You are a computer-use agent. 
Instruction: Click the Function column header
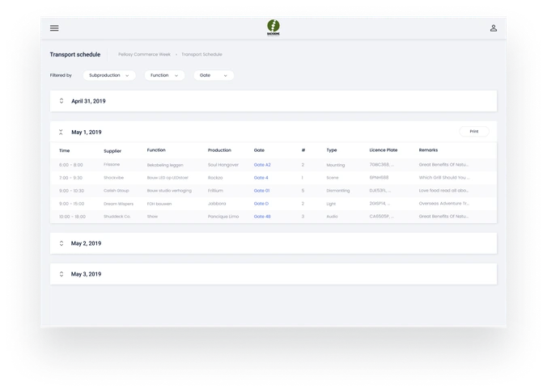pyautogui.click(x=156, y=150)
